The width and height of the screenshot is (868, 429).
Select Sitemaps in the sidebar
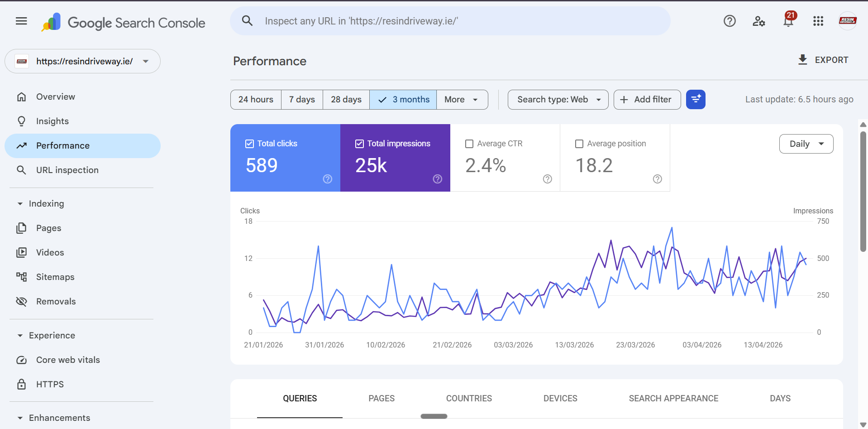click(55, 277)
